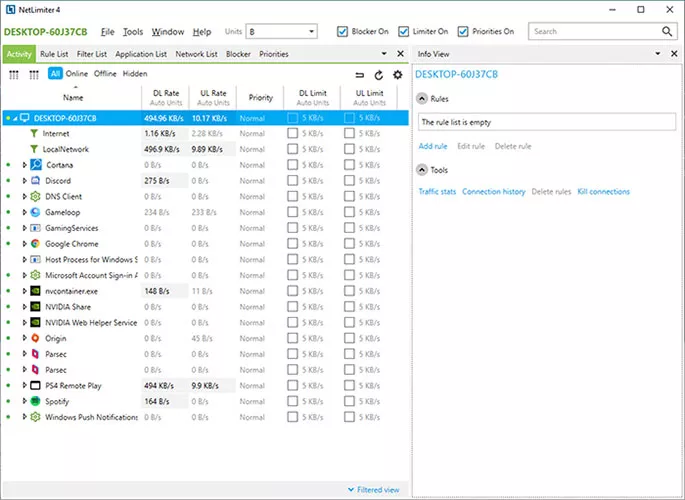This screenshot has height=500, width=685.
Task: Open the Traffic stats link
Action: click(x=437, y=192)
